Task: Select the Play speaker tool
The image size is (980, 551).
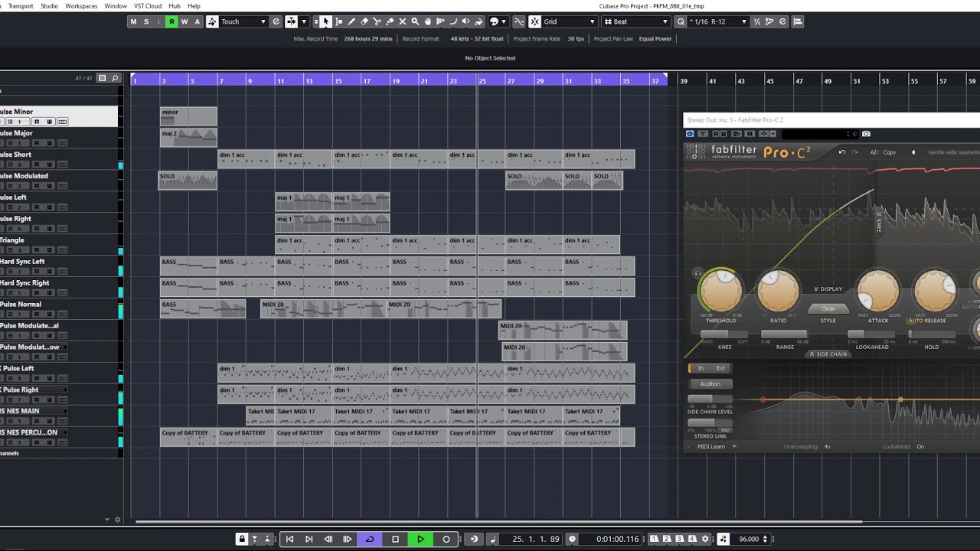Action: pos(465,21)
